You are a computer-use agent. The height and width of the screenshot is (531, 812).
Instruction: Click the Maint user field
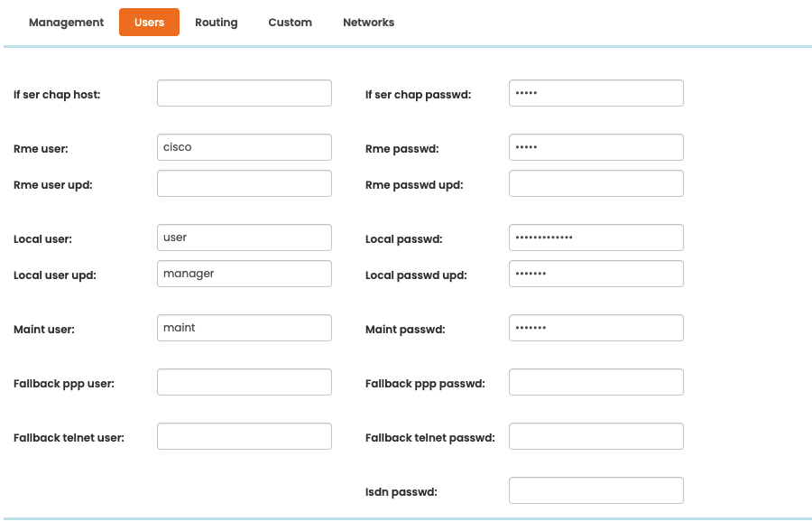click(245, 328)
